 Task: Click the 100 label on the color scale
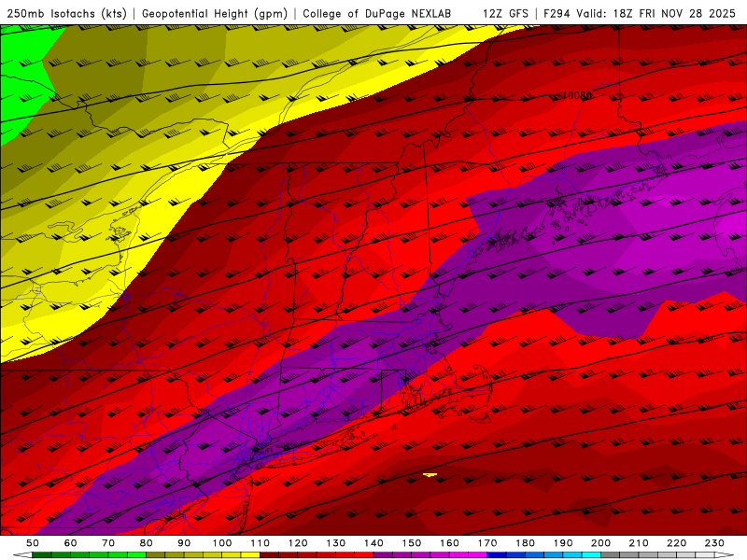pos(222,543)
